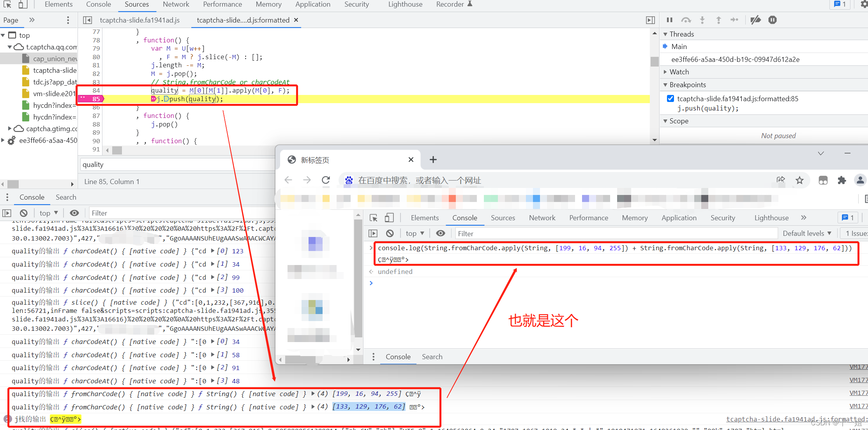Collapse the Threads section

pyautogui.click(x=666, y=34)
